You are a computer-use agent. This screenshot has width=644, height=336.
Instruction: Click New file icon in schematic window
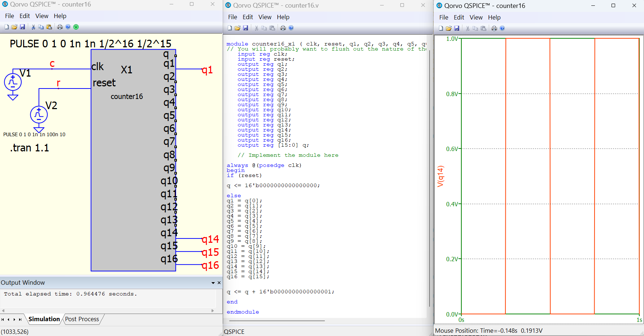tap(6, 27)
